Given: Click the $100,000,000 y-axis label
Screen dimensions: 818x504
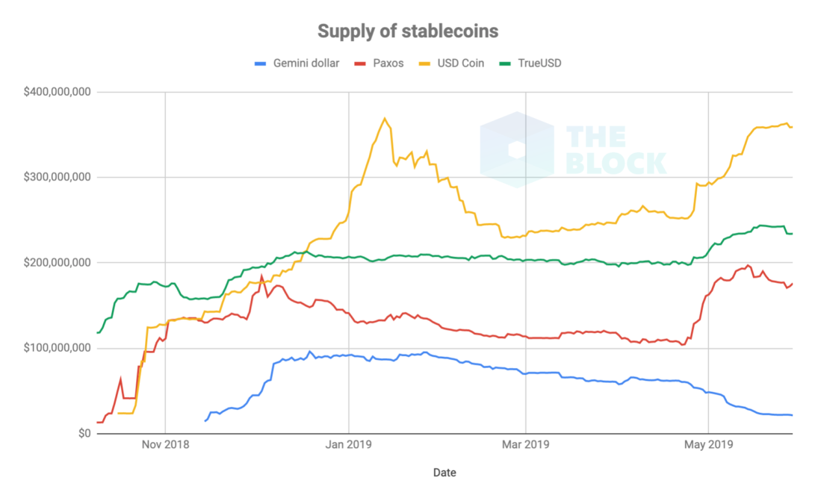Looking at the screenshot, I should (57, 348).
